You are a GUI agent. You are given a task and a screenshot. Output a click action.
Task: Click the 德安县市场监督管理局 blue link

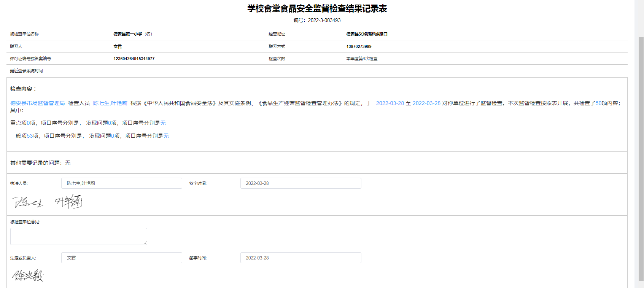pyautogui.click(x=37, y=103)
